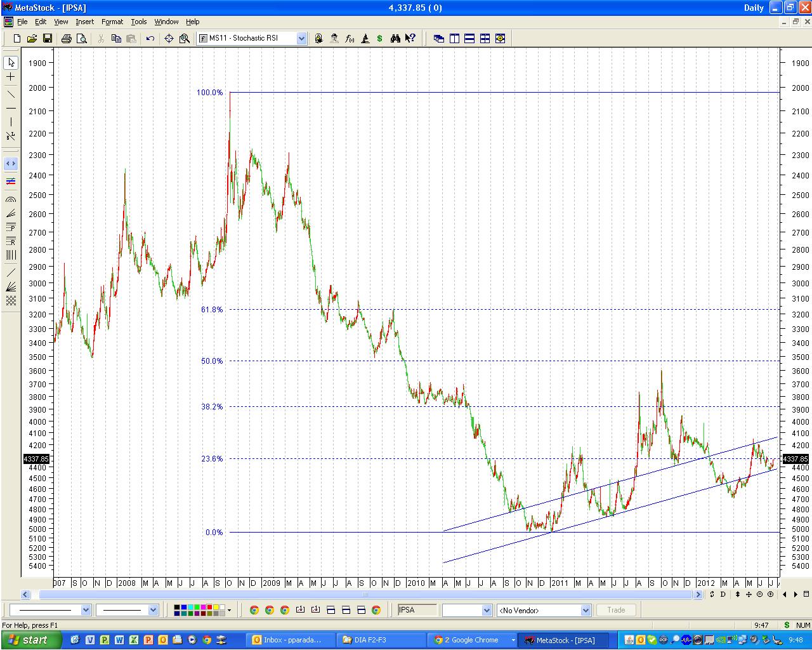The image size is (812, 650).
Task: Toggle the green dollar sign button
Action: (379, 39)
